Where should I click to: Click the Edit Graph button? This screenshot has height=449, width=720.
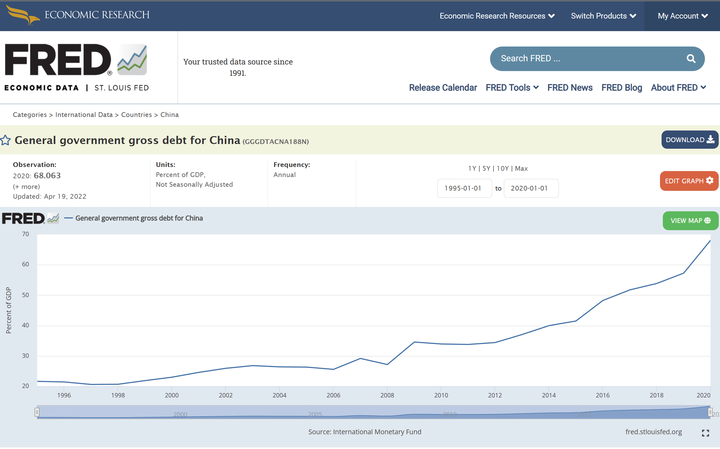(689, 181)
